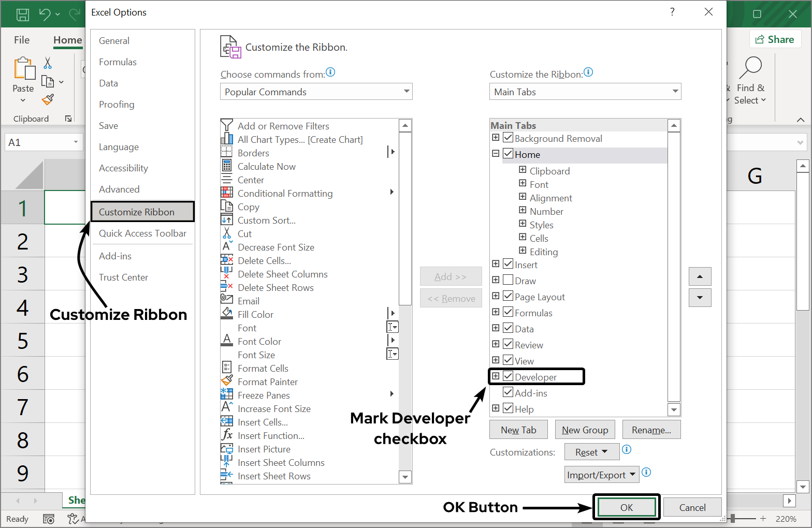The width and height of the screenshot is (812, 528).
Task: Open the File tab in Excel
Action: pyautogui.click(x=22, y=40)
